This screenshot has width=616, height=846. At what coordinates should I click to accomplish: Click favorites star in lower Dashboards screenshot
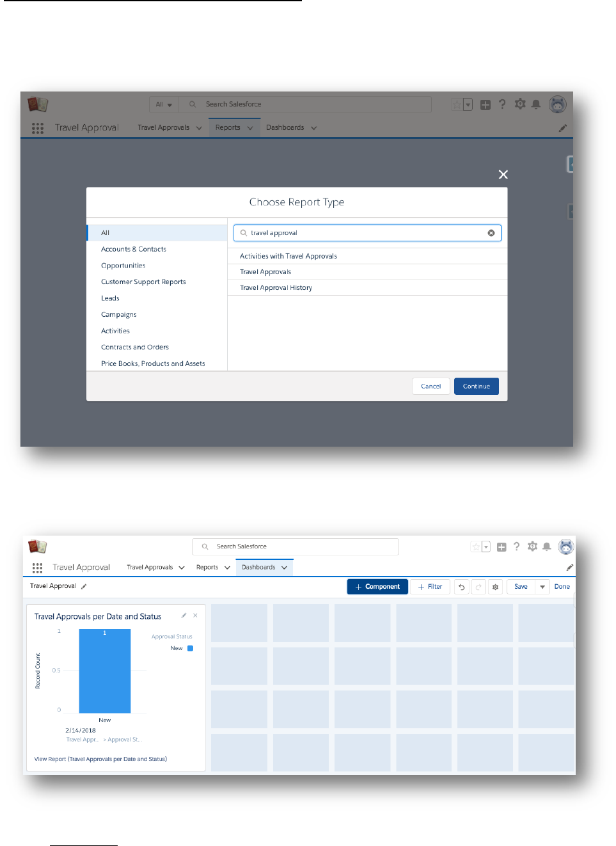476,547
